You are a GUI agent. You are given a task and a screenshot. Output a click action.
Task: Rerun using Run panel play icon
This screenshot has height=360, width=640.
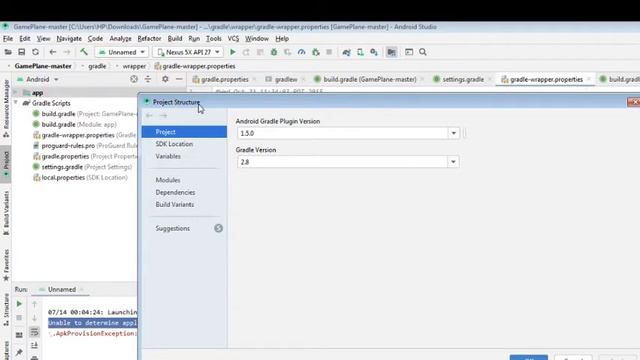coord(19,304)
